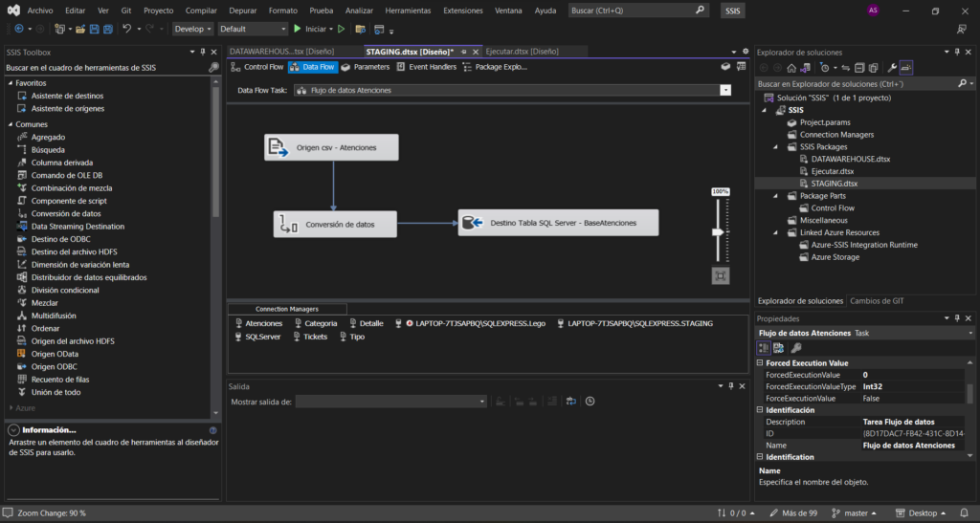This screenshot has width=980, height=523.
Task: Click the Save All toolbar icon
Action: click(107, 29)
